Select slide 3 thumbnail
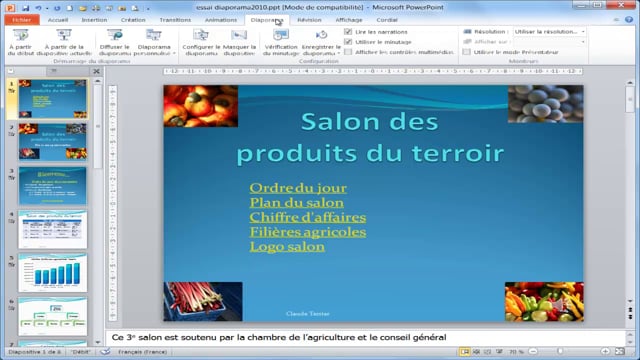Viewport: 640px width, 360px height. (53, 186)
